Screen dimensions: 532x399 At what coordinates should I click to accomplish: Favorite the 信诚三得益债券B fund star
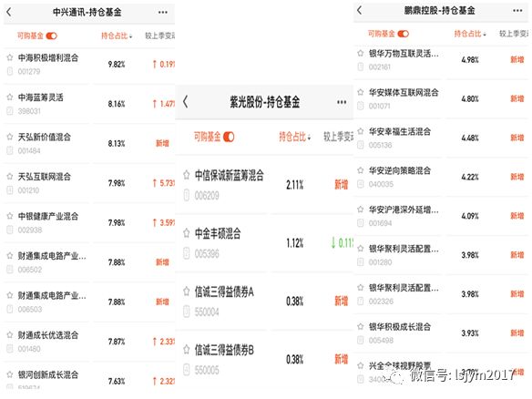pyautogui.click(x=186, y=349)
